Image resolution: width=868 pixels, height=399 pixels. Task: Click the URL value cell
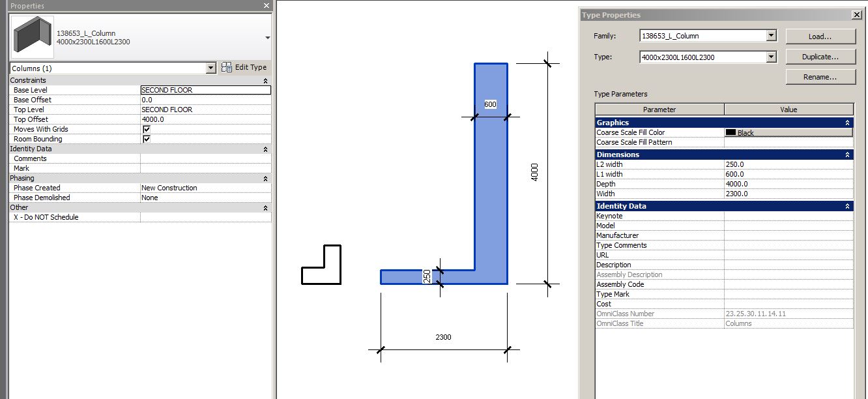(x=788, y=255)
